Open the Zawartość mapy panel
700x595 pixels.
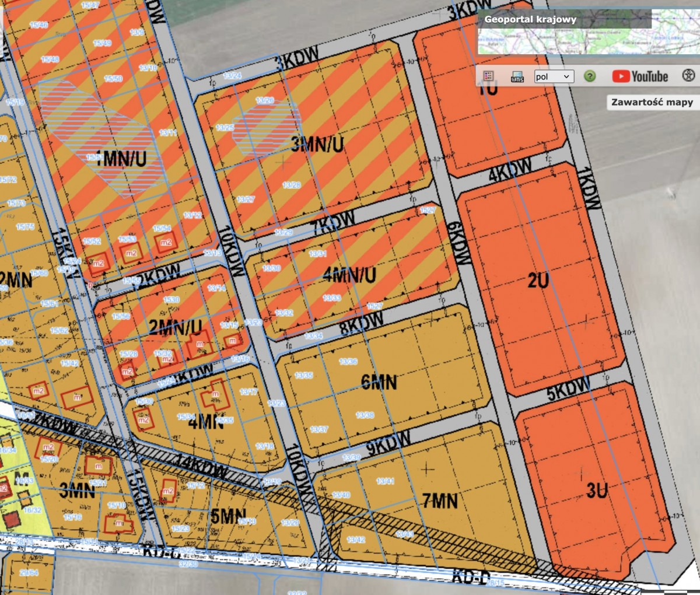[x=652, y=102]
